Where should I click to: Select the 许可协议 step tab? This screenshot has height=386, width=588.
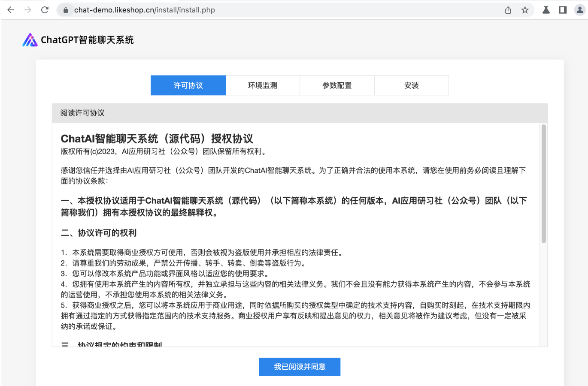click(188, 85)
